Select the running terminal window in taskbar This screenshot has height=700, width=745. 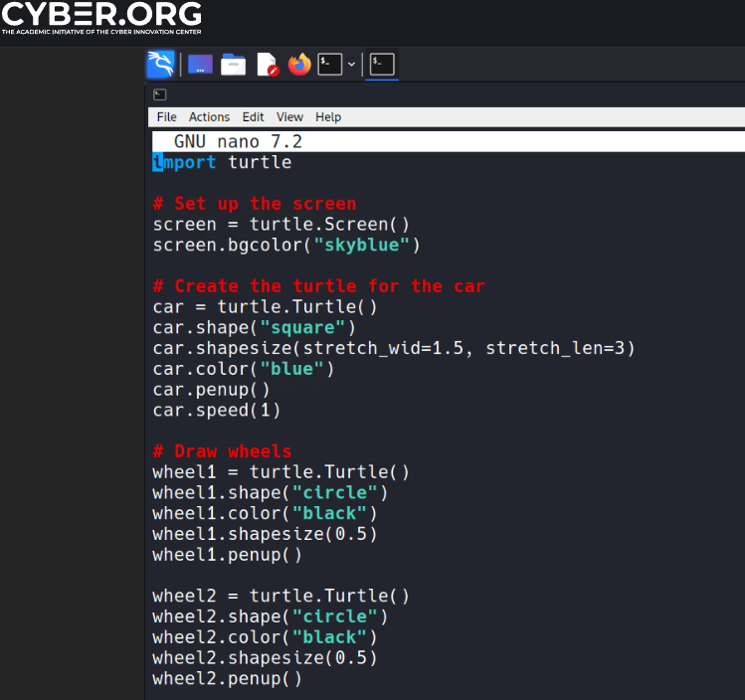(382, 65)
